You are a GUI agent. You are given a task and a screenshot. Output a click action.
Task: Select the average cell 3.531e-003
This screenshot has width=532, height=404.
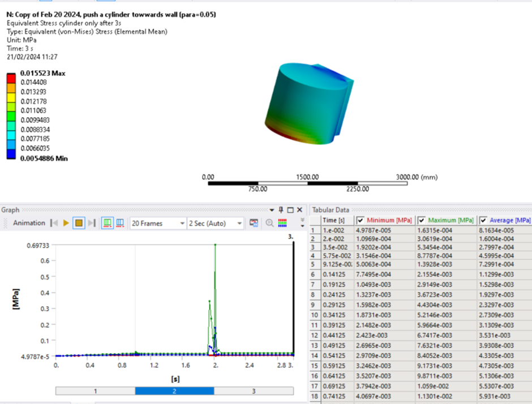click(x=505, y=336)
